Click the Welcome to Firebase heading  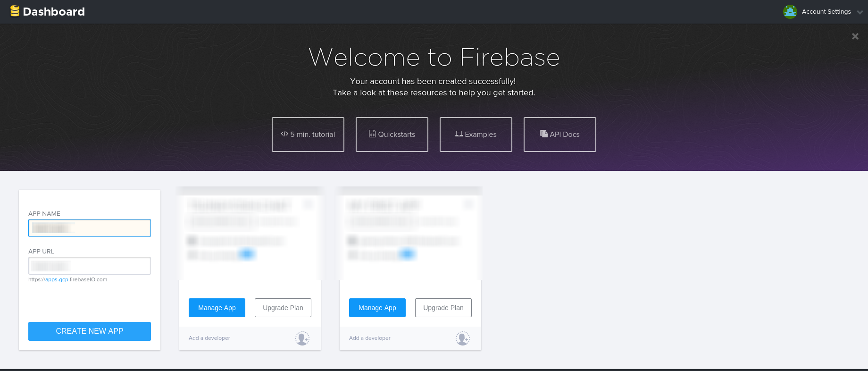[434, 57]
